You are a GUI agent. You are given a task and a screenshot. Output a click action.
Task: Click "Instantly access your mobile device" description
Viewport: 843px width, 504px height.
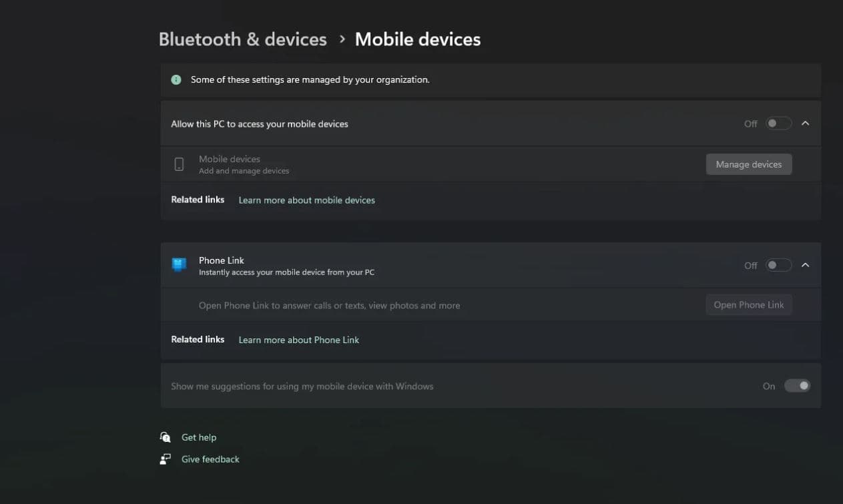[287, 272]
